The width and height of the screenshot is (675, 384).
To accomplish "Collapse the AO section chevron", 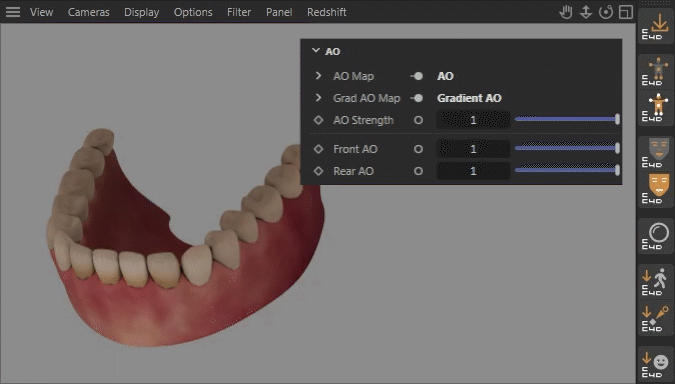I will [x=316, y=51].
